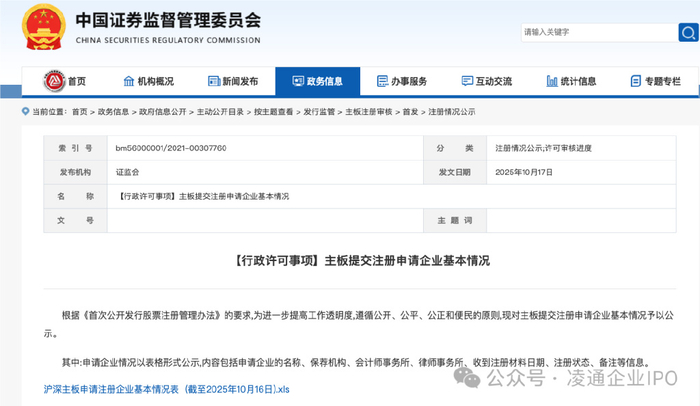Click the blue search magnifier button

(688, 32)
